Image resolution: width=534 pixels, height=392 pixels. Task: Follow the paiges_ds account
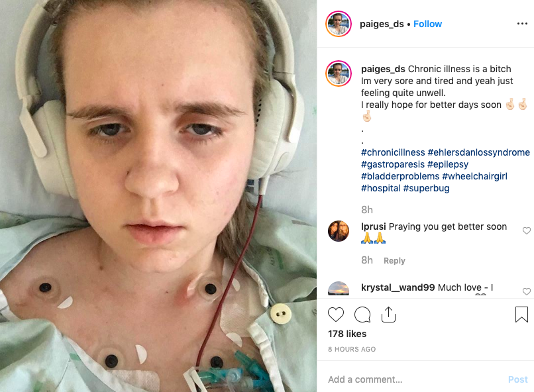(428, 24)
